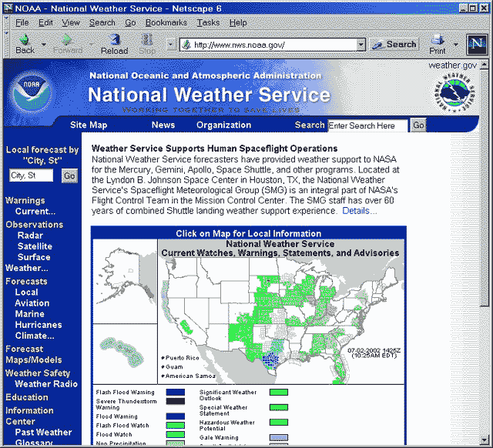Open the Aviation forecasts link
This screenshot has height=448, width=493.
32,303
